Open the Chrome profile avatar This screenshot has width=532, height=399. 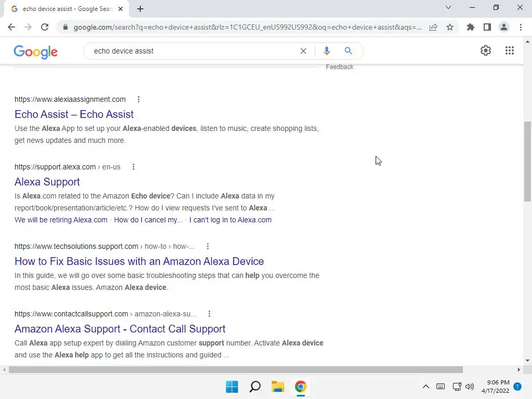tap(504, 27)
